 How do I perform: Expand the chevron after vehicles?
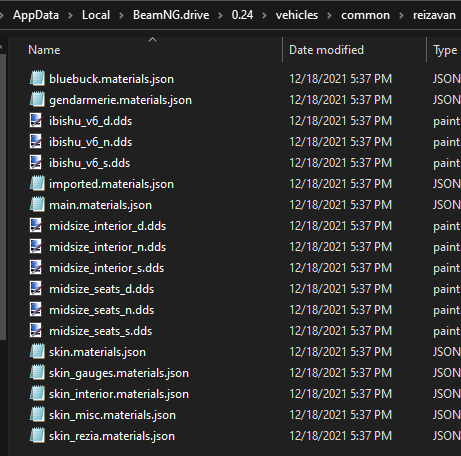(x=329, y=15)
